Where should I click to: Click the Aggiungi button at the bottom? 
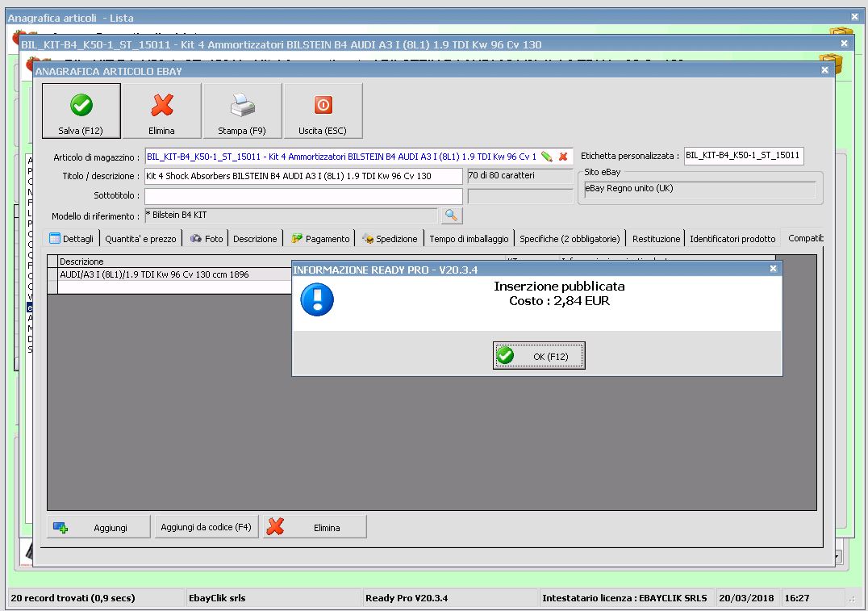(x=98, y=527)
